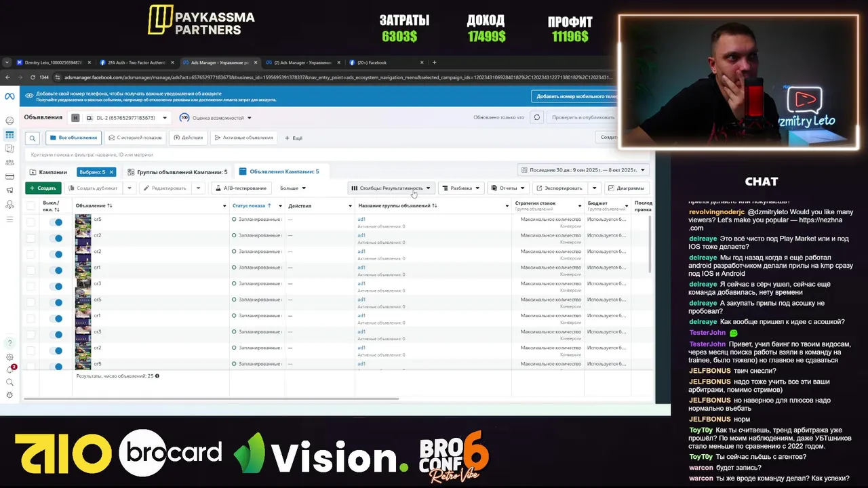This screenshot has width=868, height=488.
Task: Tick the checkbox of the topmost cr5 row
Action: [31, 222]
